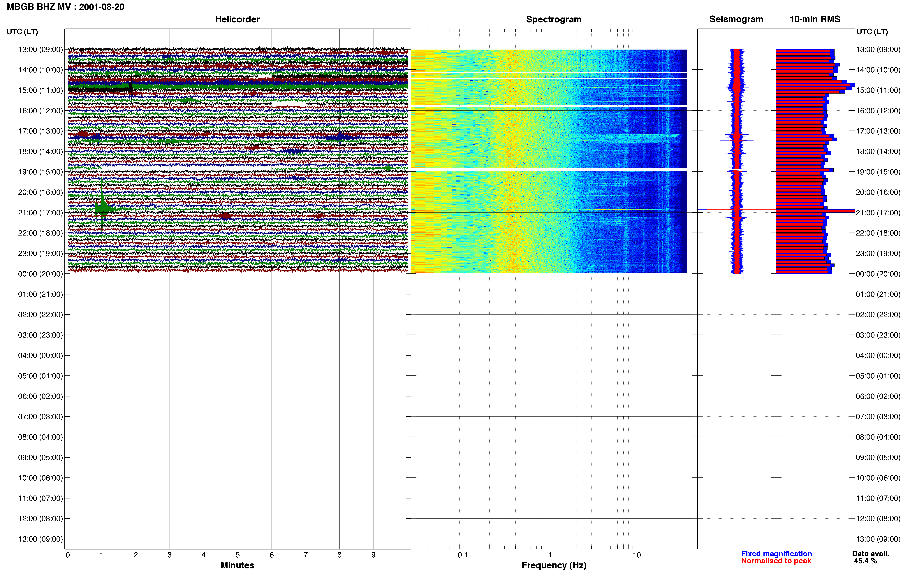Click the '3' minute tick label
The image size is (924, 578).
tap(170, 555)
